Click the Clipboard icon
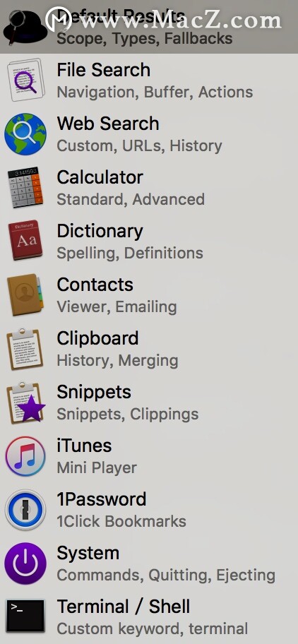The width and height of the screenshot is (298, 644). 25,349
